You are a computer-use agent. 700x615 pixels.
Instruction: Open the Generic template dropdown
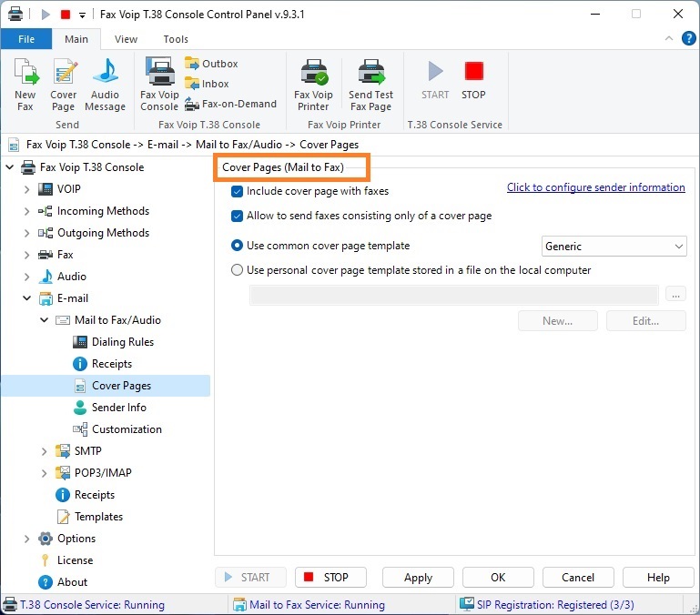click(614, 247)
